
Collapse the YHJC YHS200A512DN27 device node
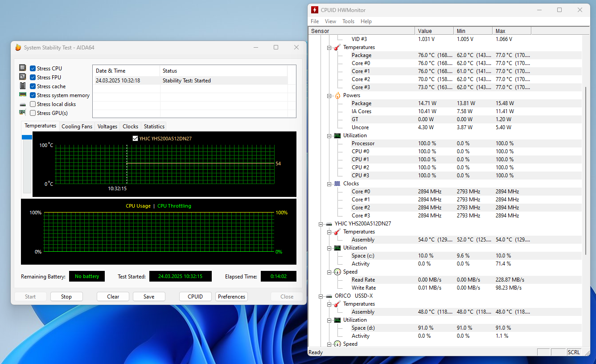(321, 224)
